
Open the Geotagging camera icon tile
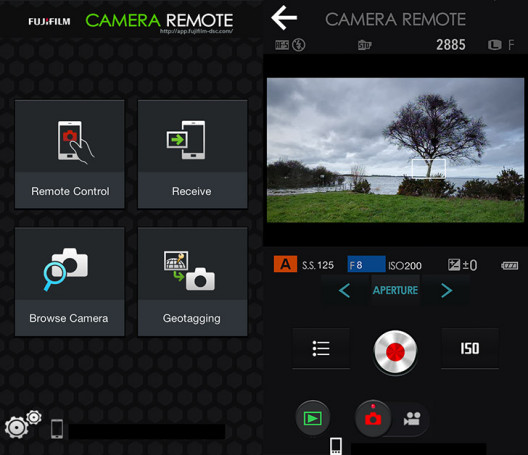click(x=193, y=282)
